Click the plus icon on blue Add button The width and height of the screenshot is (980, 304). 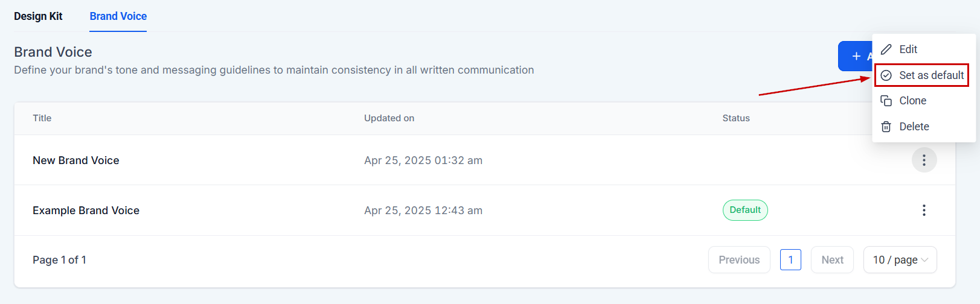(x=856, y=56)
